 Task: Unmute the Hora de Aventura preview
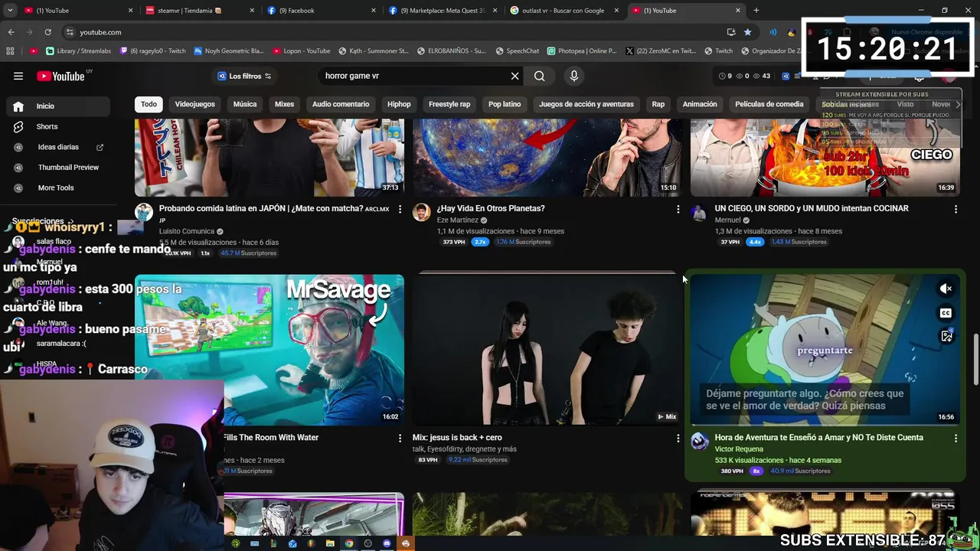(946, 289)
